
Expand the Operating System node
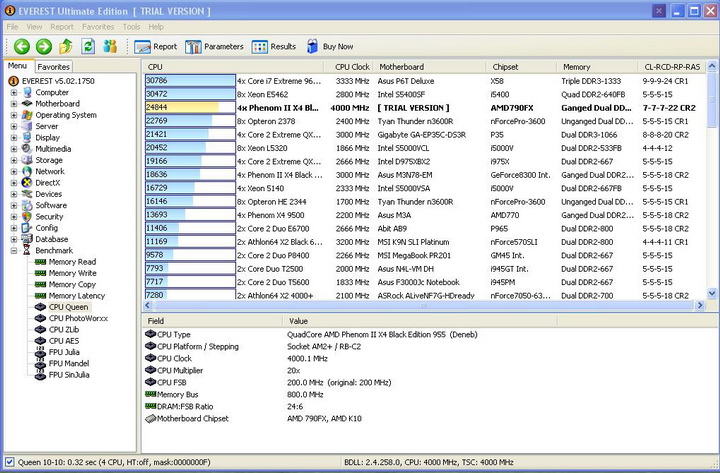point(14,115)
